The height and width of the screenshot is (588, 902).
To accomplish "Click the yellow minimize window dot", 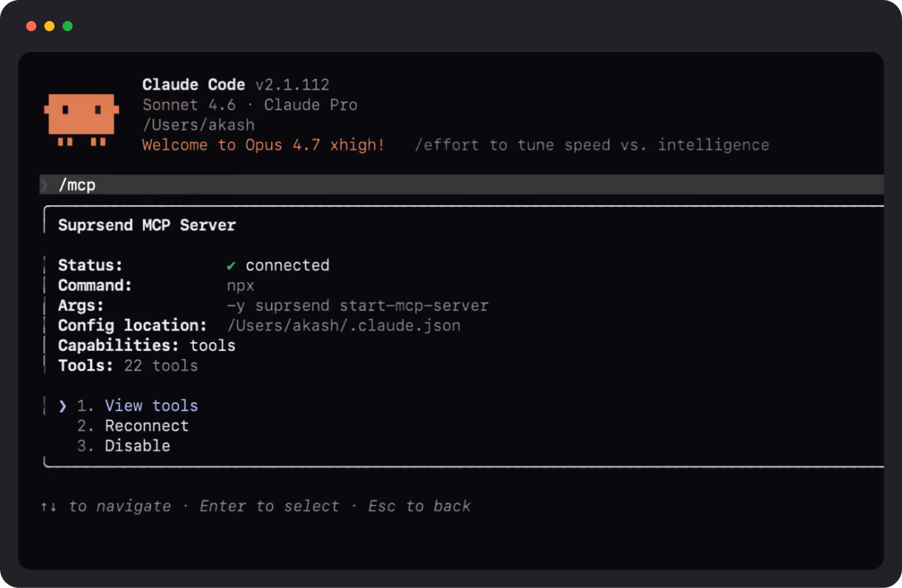I will click(49, 26).
